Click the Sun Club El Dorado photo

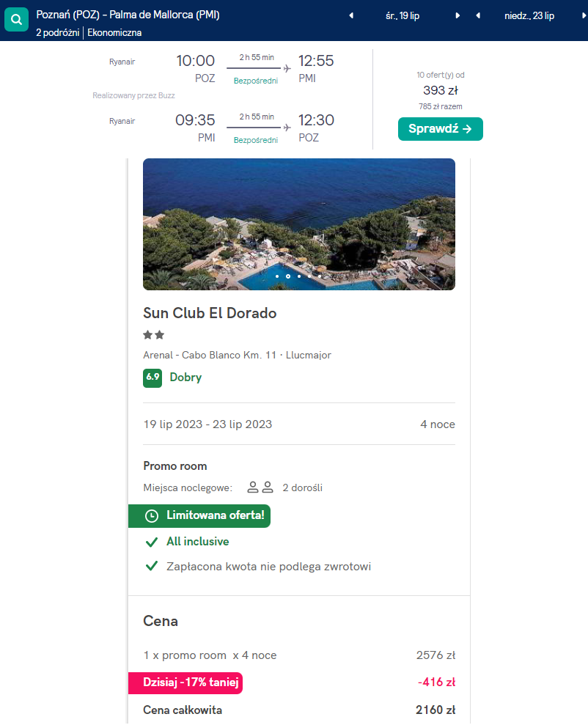tap(298, 220)
